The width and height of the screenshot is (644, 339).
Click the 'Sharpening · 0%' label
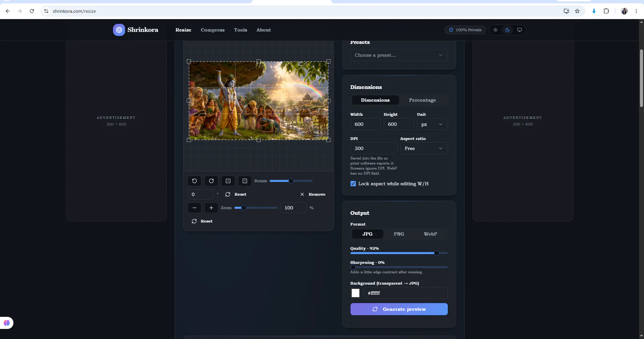pyautogui.click(x=368, y=262)
